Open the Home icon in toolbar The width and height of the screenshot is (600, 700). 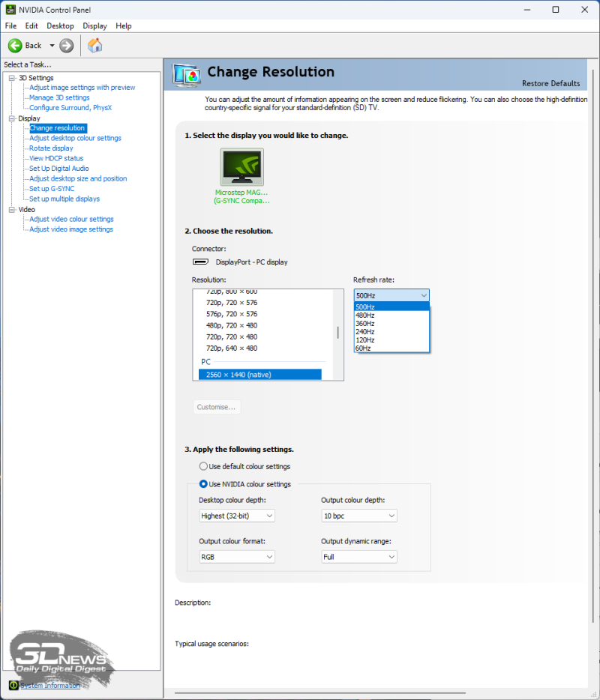pyautogui.click(x=95, y=46)
